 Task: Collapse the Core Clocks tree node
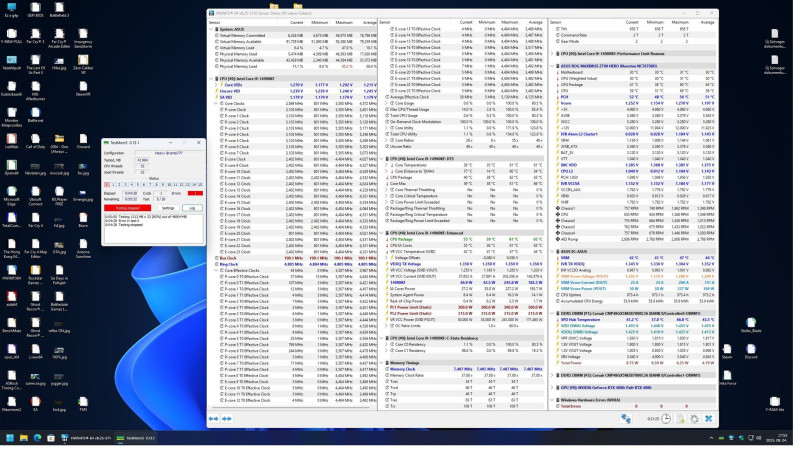pyautogui.click(x=216, y=104)
